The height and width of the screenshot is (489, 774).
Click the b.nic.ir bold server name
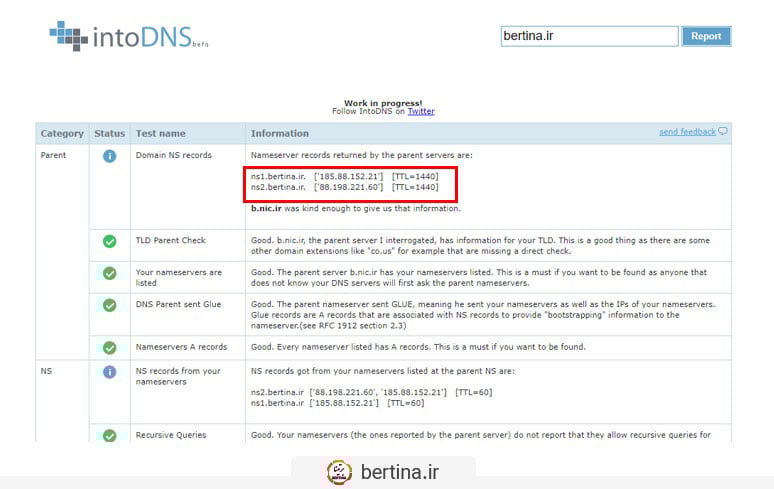coord(269,209)
